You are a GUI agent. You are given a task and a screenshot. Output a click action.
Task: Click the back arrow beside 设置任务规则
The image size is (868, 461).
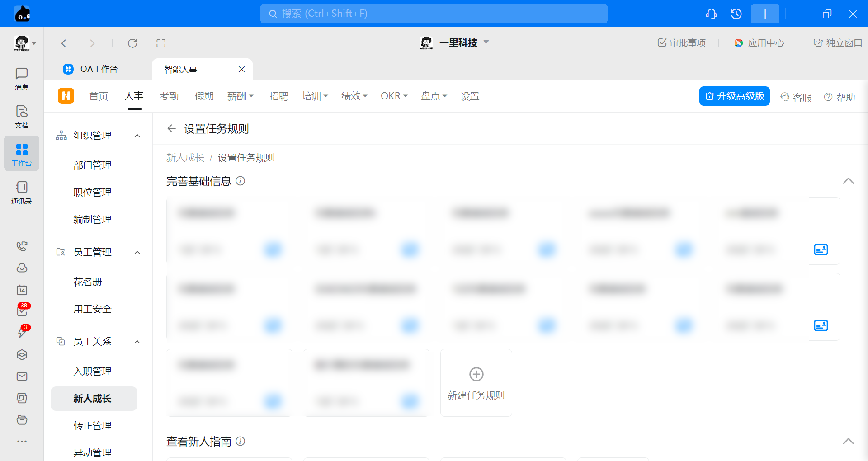pos(171,129)
